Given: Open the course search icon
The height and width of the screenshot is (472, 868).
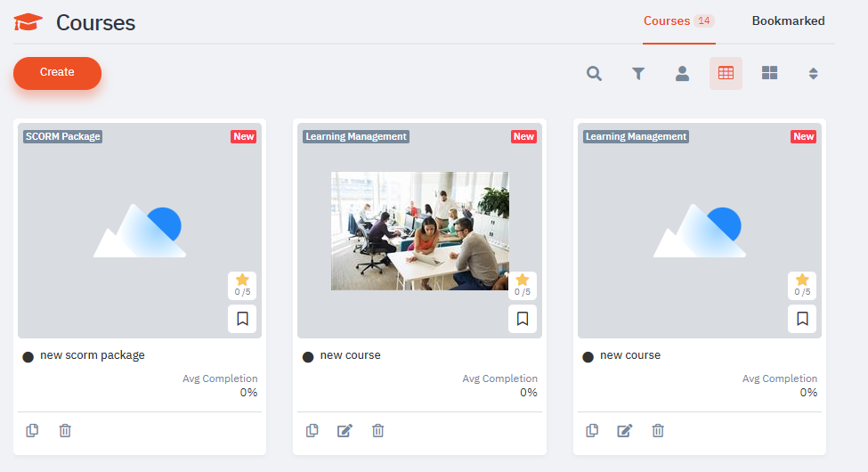Looking at the screenshot, I should coord(594,73).
